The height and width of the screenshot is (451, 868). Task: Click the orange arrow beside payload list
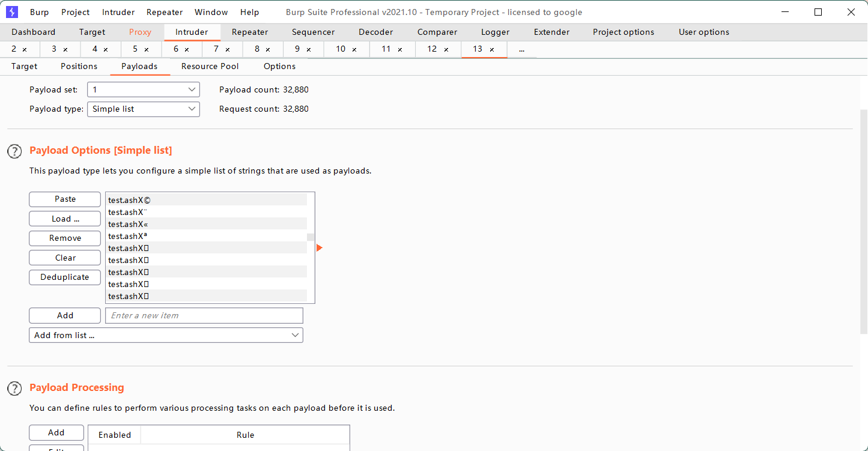320,248
